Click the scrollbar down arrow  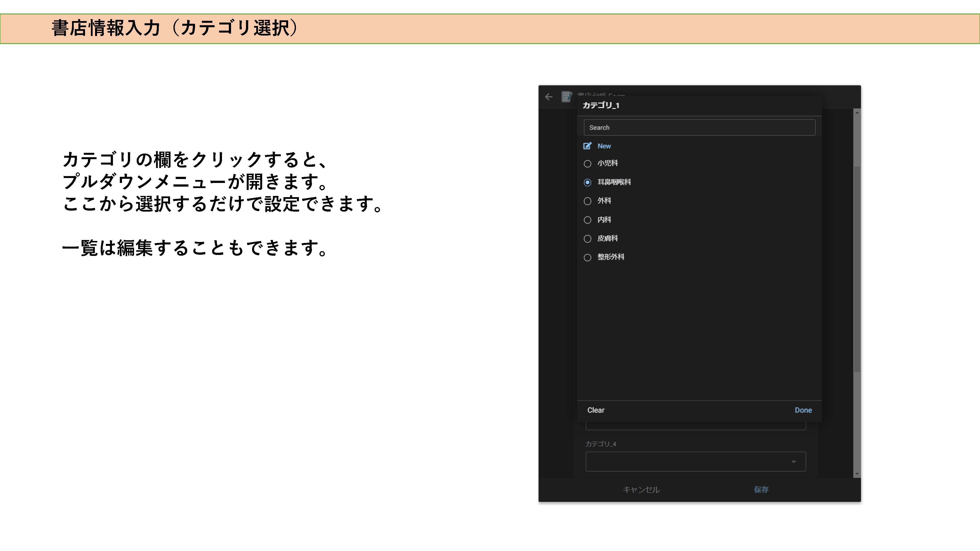tap(857, 474)
